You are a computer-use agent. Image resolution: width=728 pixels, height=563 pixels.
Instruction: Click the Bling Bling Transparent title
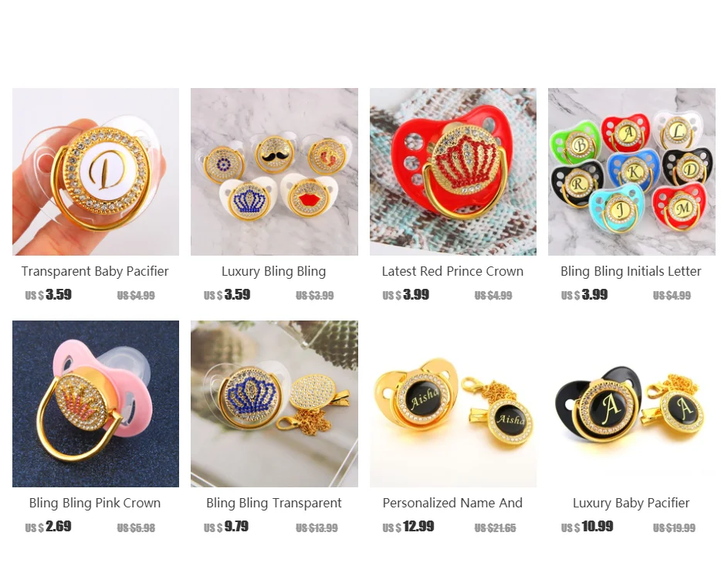274,503
